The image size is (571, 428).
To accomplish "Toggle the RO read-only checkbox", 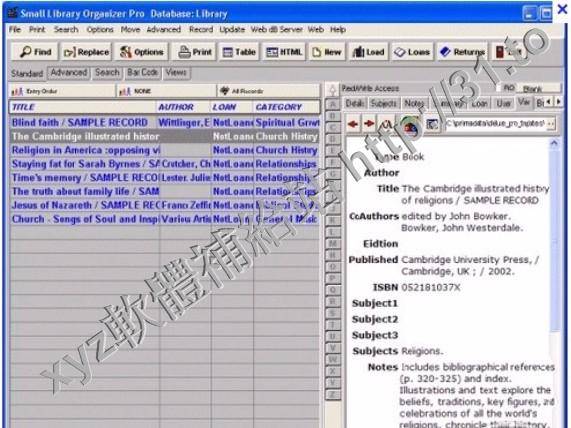I will pyautogui.click(x=500, y=88).
